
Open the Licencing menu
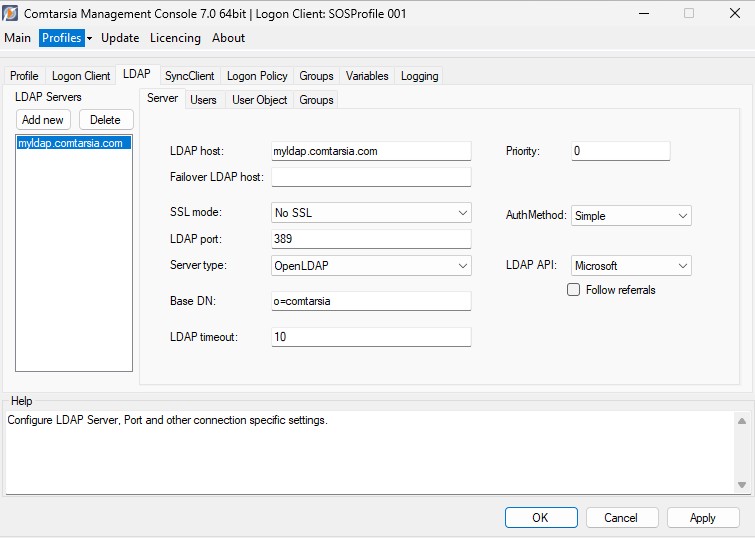click(x=175, y=38)
